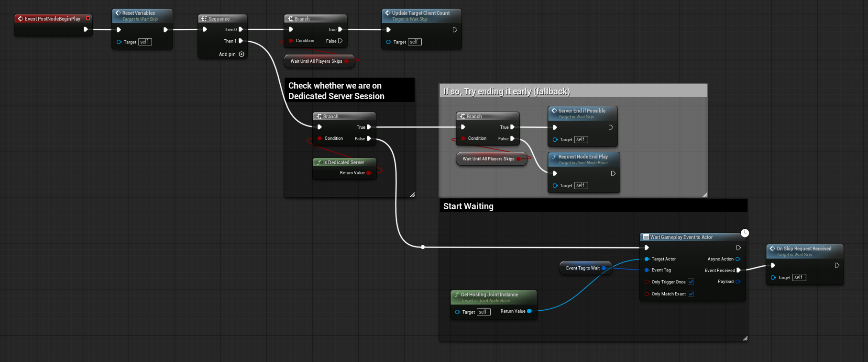Click the Payload output pin
Image resolution: width=868 pixels, height=362 pixels.
click(737, 282)
